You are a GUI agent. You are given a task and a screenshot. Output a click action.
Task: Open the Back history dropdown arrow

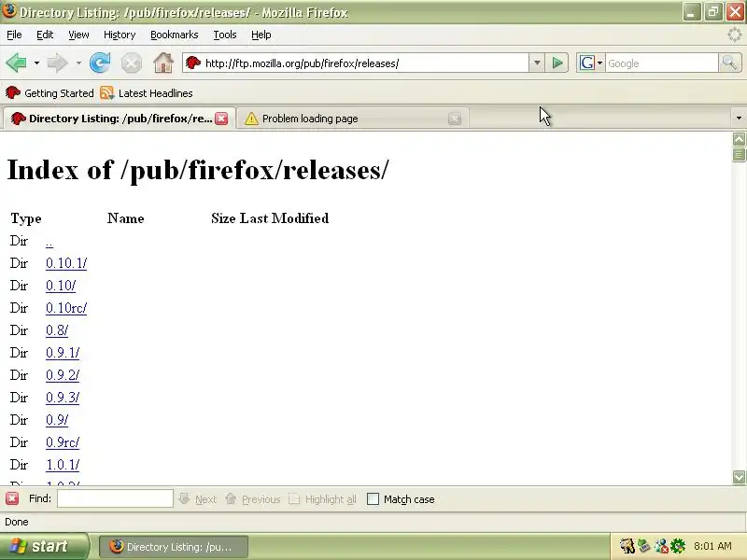(36, 63)
